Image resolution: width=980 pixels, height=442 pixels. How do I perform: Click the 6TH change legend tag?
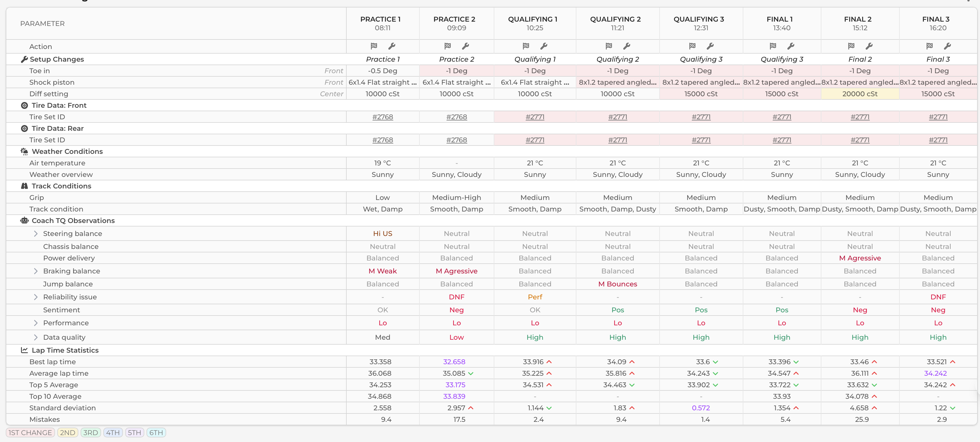(156, 432)
